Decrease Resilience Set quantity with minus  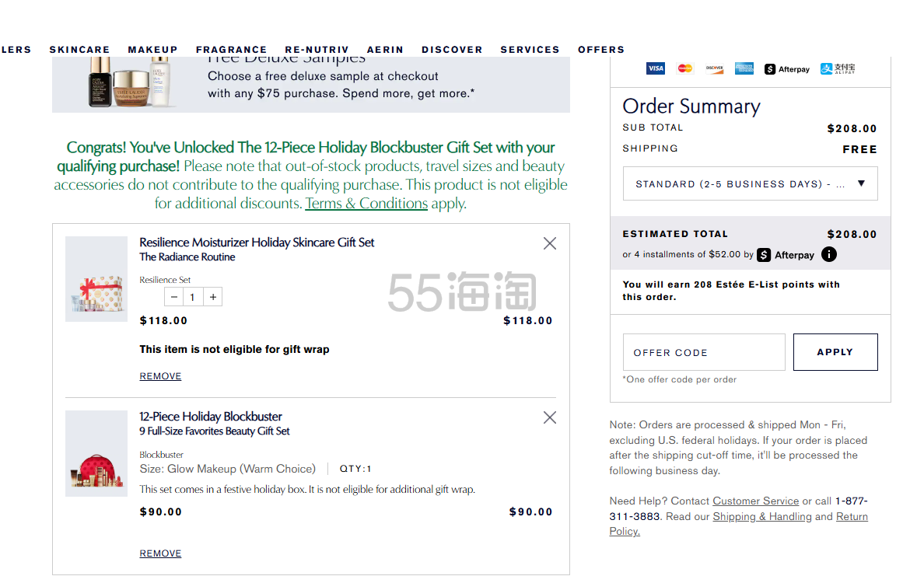tap(174, 297)
